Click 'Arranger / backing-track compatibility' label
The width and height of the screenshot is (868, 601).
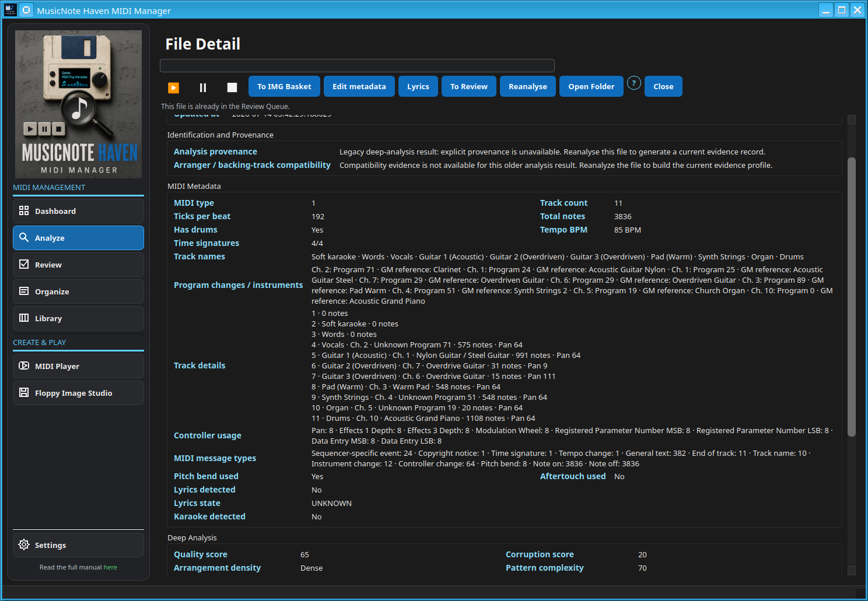click(252, 165)
